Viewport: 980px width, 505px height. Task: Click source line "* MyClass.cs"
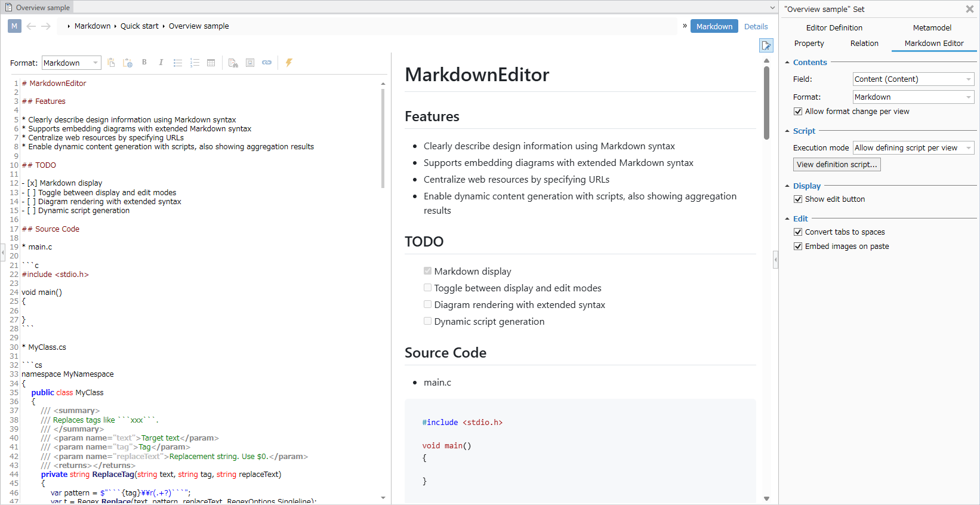point(44,347)
